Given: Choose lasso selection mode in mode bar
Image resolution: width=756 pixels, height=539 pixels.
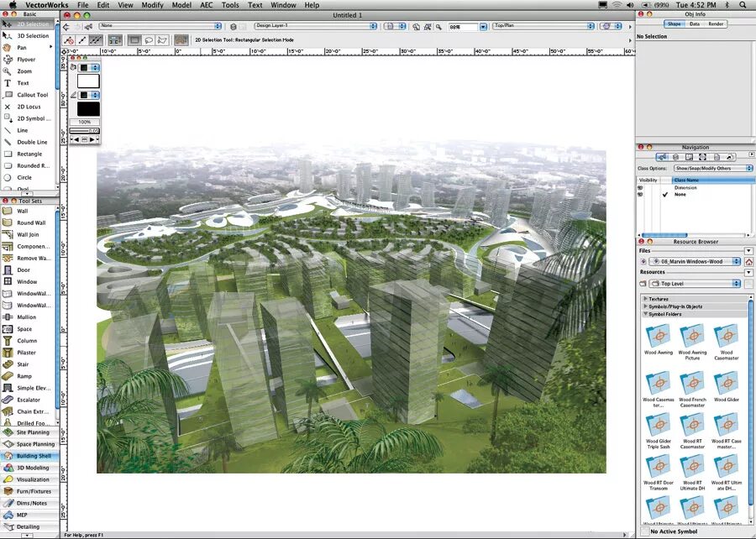Looking at the screenshot, I should 149,40.
